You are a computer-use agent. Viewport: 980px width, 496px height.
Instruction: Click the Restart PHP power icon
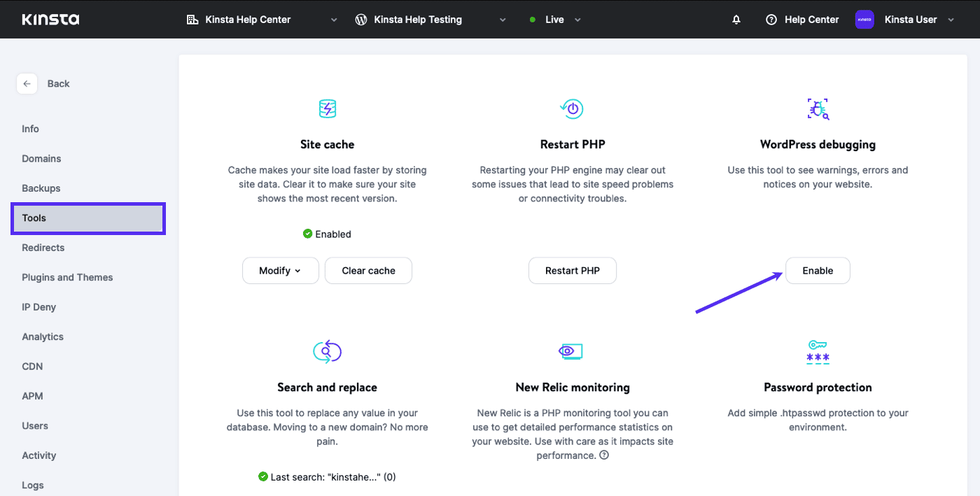point(572,108)
